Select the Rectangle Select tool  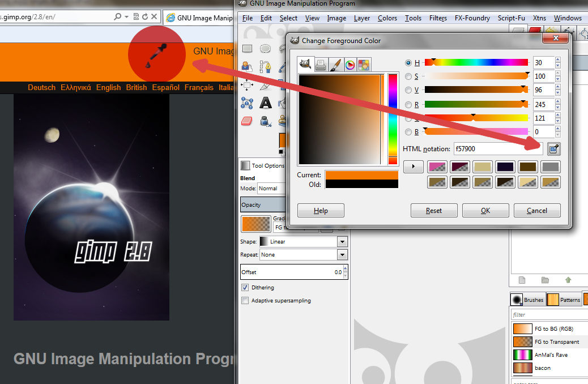pos(247,48)
